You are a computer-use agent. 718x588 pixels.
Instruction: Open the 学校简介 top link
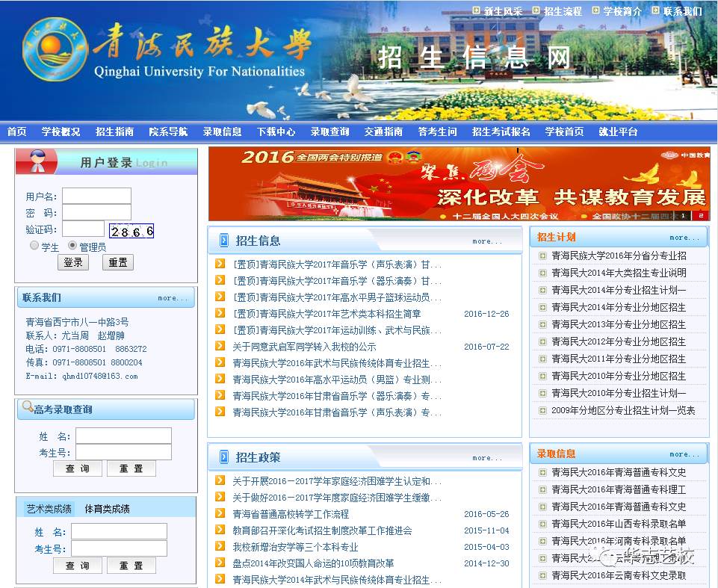[622, 11]
